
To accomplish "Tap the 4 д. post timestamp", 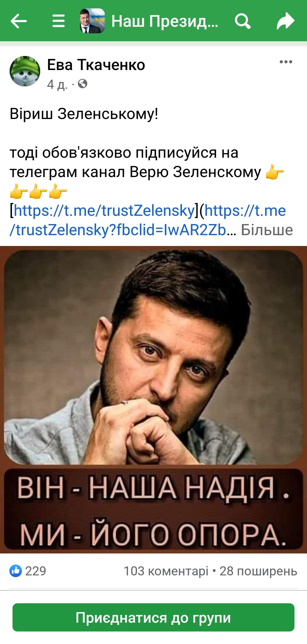I will [57, 84].
